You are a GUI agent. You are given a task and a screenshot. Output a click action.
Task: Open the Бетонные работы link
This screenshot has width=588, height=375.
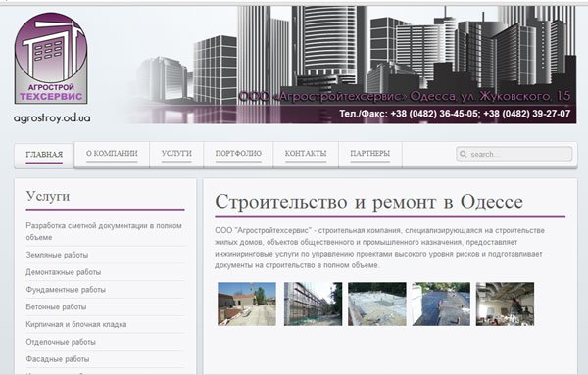click(56, 307)
